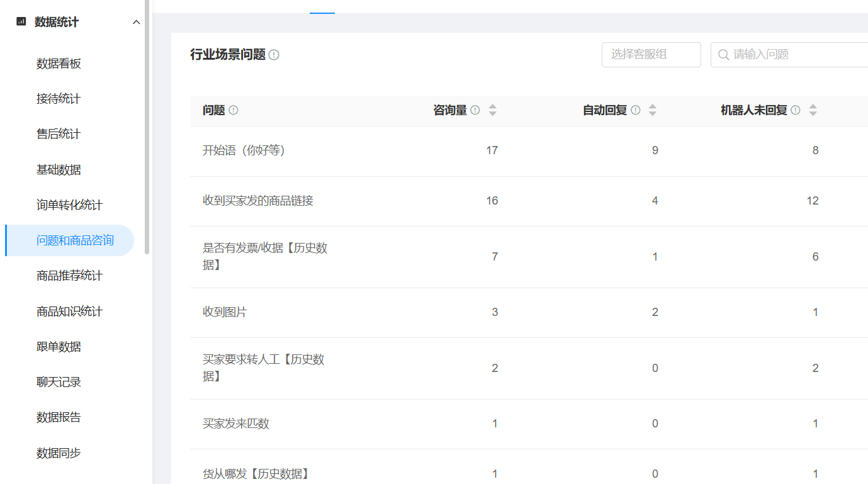868x484 pixels.
Task: Click the search magnifier icon
Action: [x=724, y=55]
